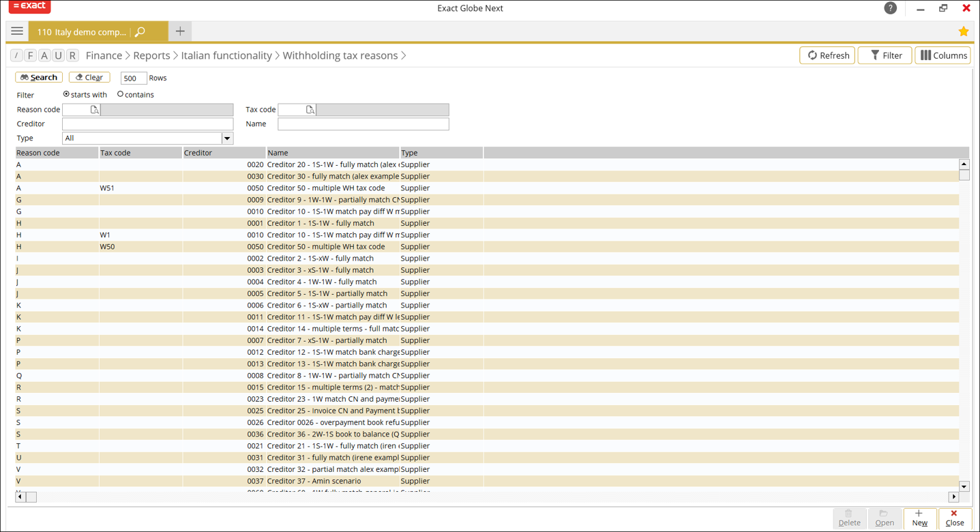Image resolution: width=980 pixels, height=532 pixels.
Task: Click the Refresh button
Action: [827, 56]
